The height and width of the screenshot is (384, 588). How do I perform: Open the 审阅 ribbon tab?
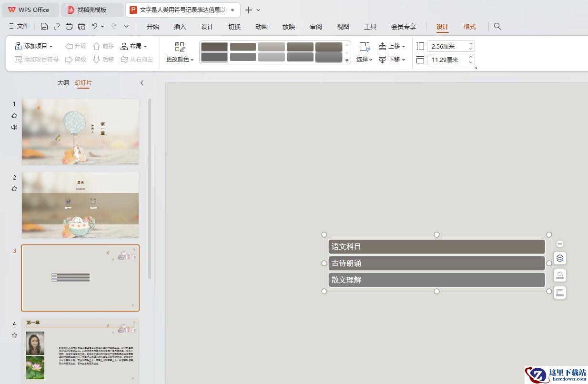(316, 27)
